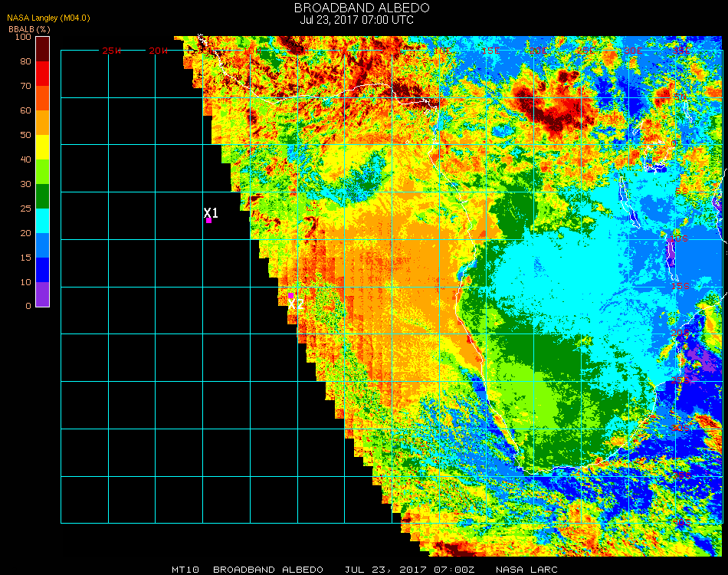
Task: Click the dark blue 10-15 legend swatch
Action: point(42,270)
